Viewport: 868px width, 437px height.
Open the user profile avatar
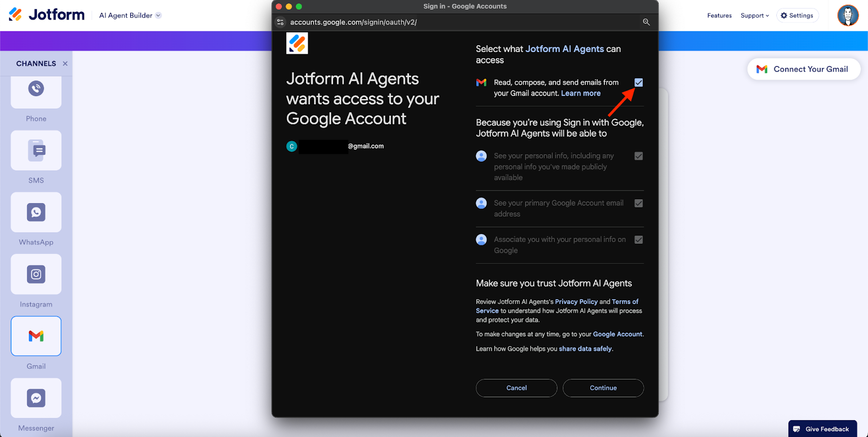[x=848, y=15]
